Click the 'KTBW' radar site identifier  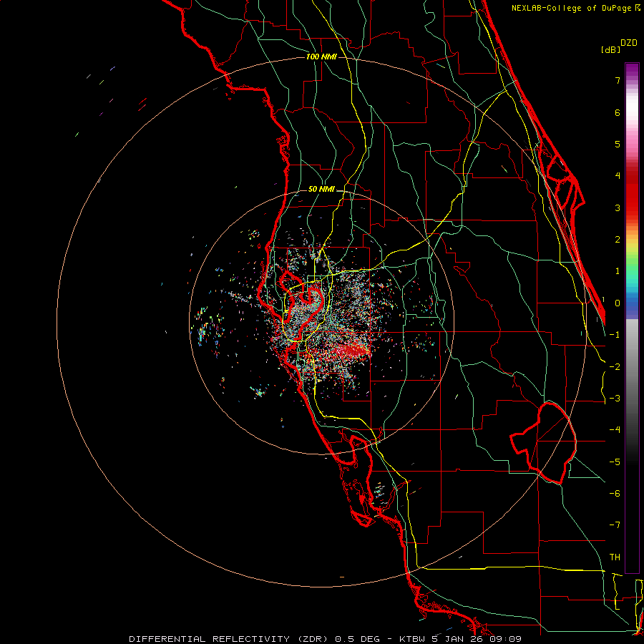tap(413, 639)
